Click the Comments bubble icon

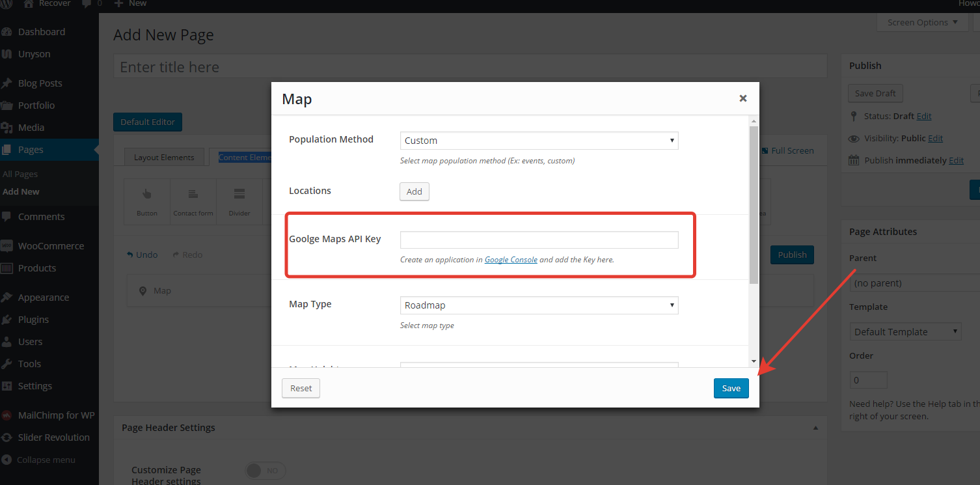[7, 217]
